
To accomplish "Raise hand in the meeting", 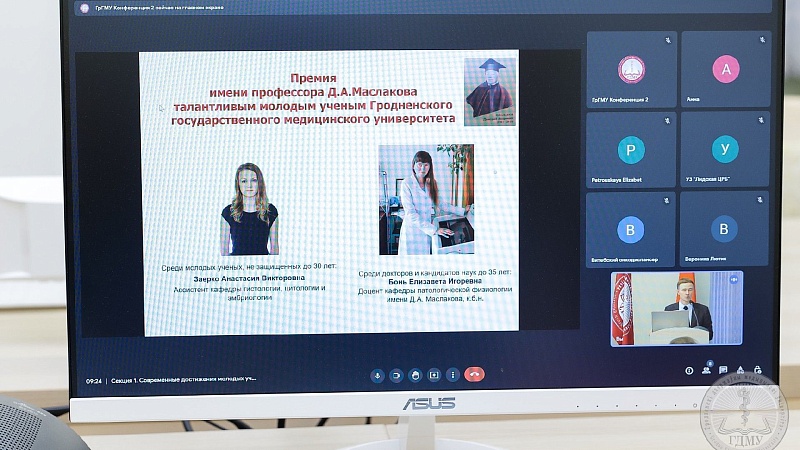I will tap(415, 376).
